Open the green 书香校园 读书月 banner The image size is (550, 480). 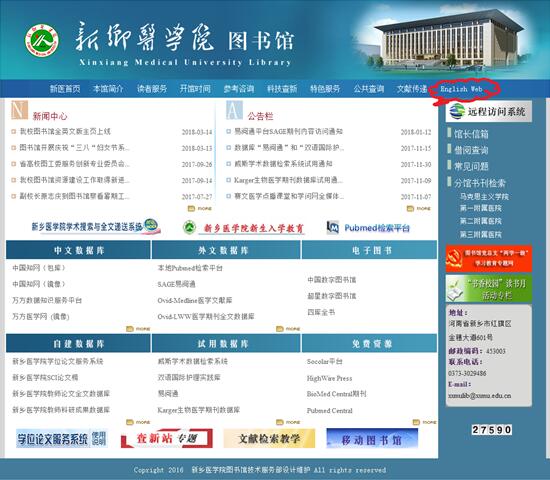(x=489, y=289)
